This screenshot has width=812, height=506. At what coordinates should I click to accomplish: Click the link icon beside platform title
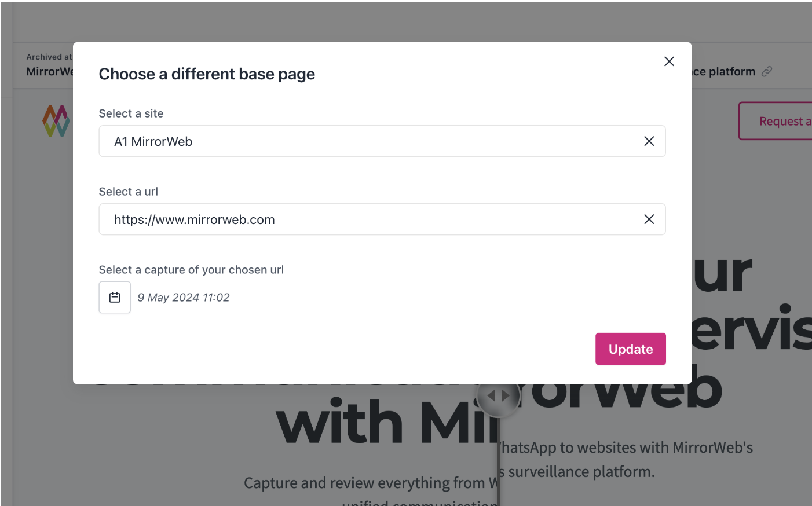(x=767, y=71)
